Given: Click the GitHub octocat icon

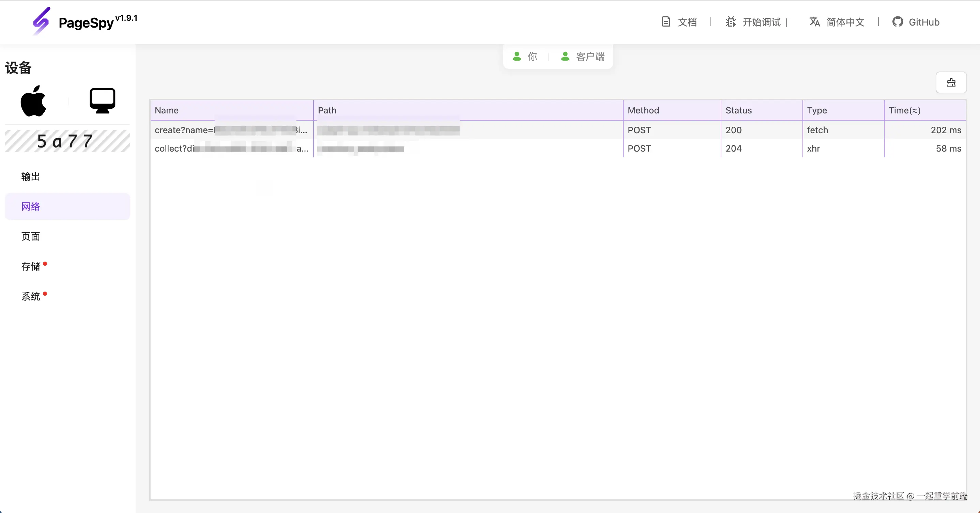Looking at the screenshot, I should click(x=898, y=22).
